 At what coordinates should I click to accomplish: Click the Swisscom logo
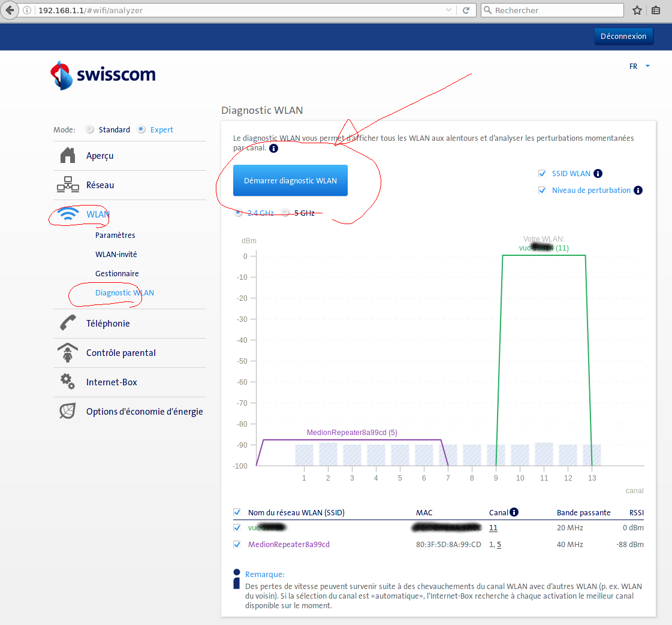(103, 75)
